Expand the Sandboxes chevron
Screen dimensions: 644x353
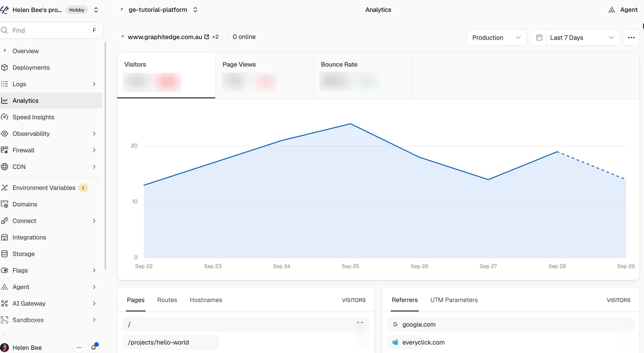(94, 320)
